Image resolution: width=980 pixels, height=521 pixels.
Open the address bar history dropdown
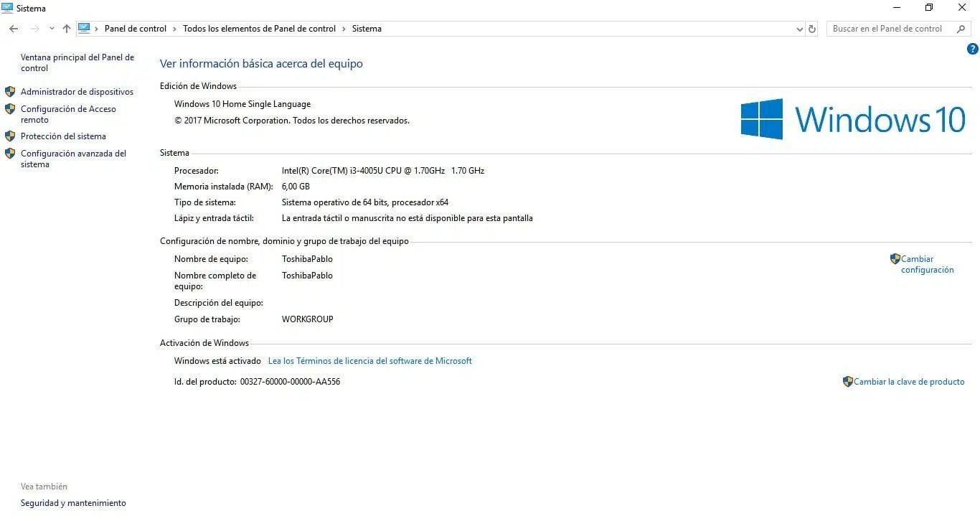pyautogui.click(x=800, y=29)
